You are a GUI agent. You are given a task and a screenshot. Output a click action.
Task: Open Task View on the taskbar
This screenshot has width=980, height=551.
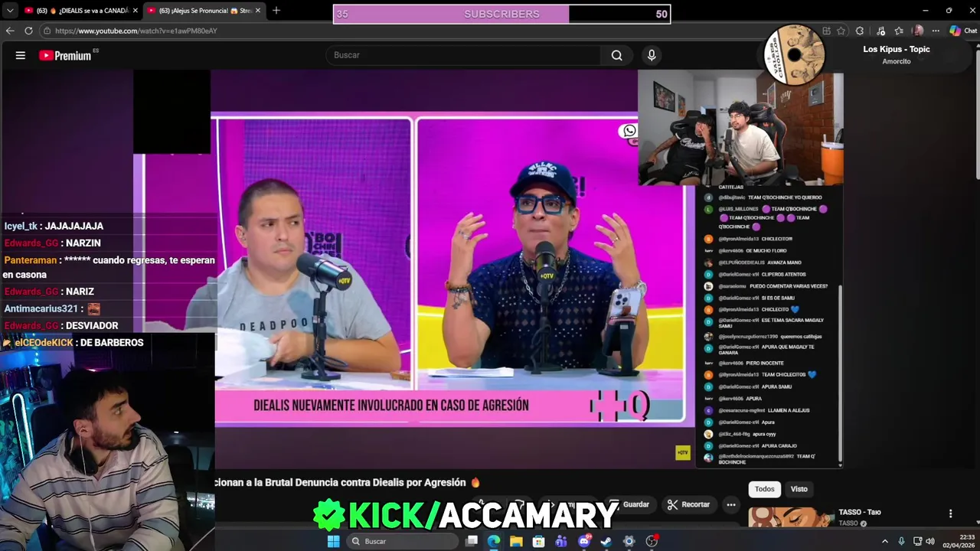[472, 541]
